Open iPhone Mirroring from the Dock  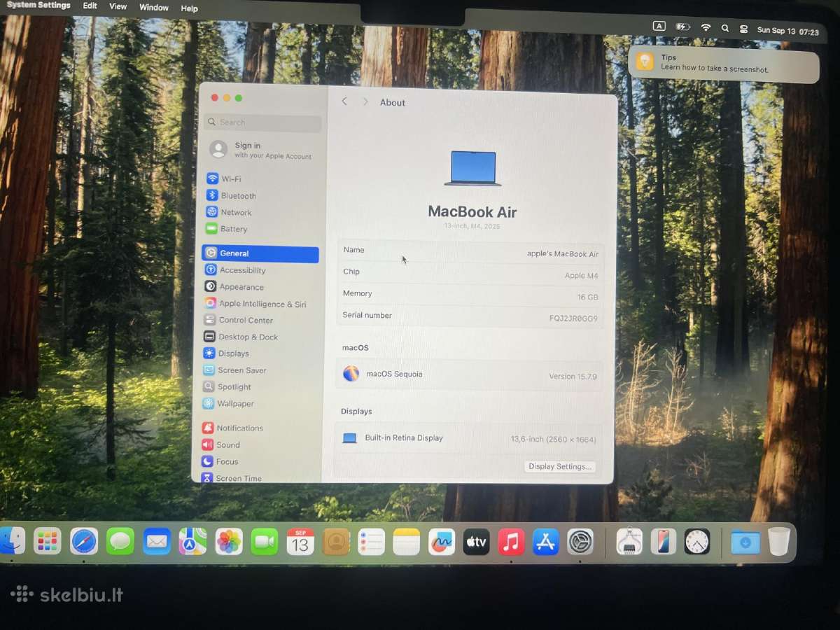663,541
